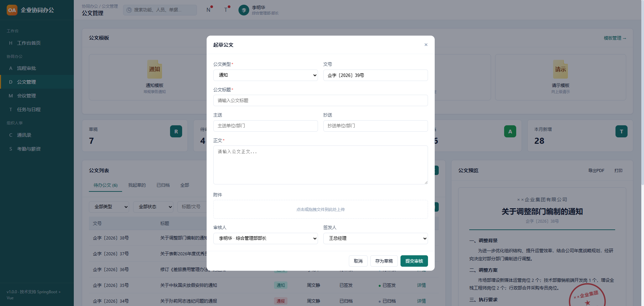Viewport: 644px width, 306px height.
Task: Open the N notification icon in the top bar
Action: point(209,10)
